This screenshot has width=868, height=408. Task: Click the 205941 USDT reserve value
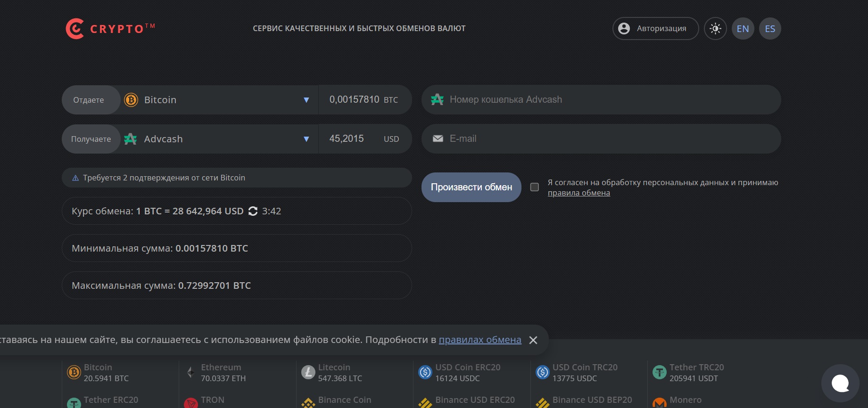[694, 378]
